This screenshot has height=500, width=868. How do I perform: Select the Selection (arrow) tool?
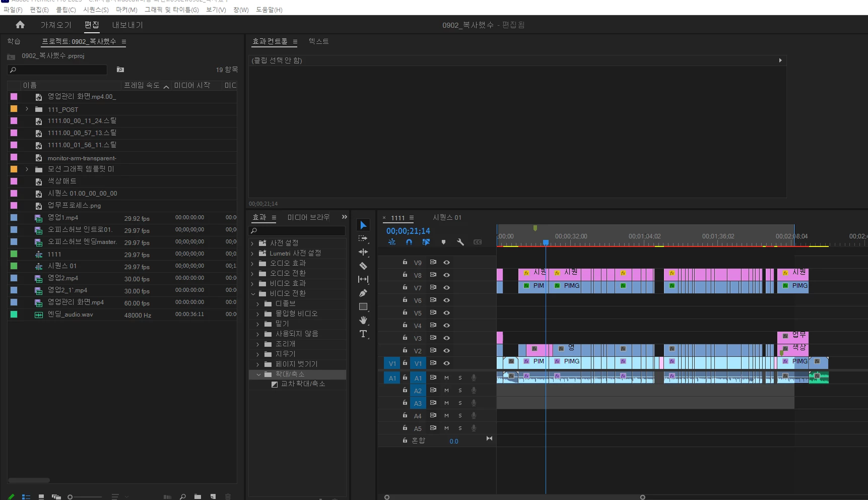tap(363, 225)
